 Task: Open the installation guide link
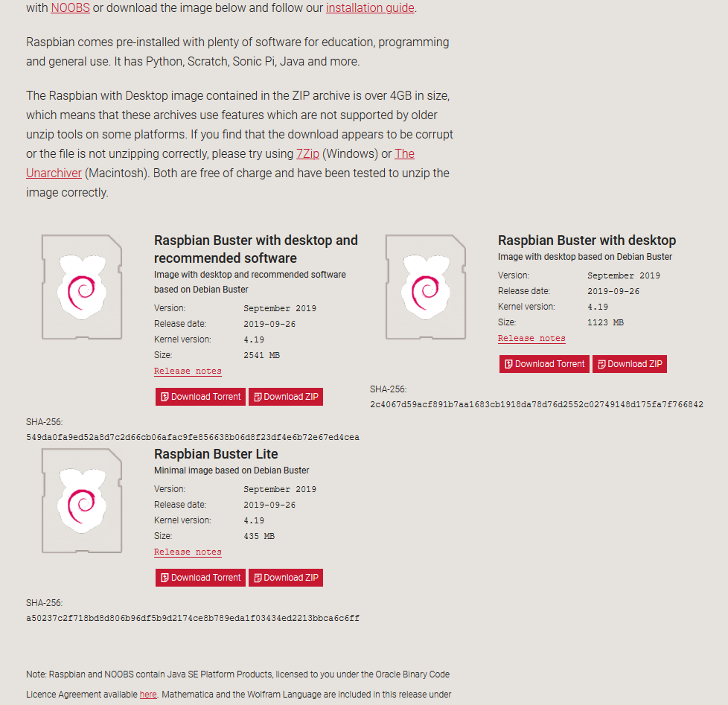(x=369, y=8)
